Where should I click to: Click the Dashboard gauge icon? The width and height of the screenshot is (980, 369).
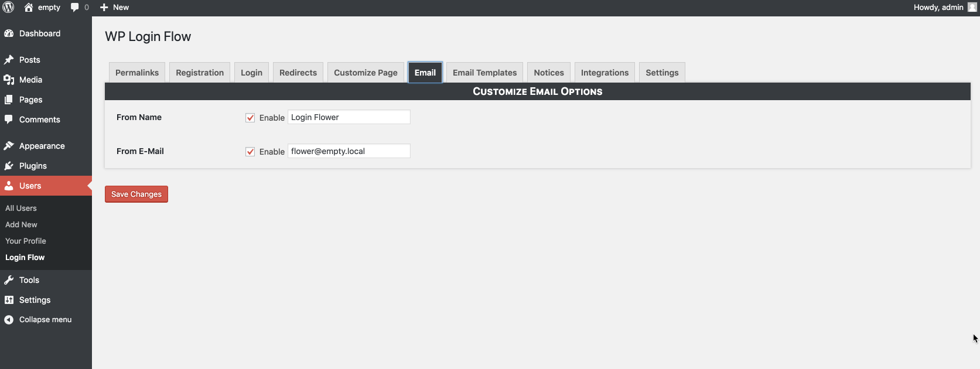9,33
